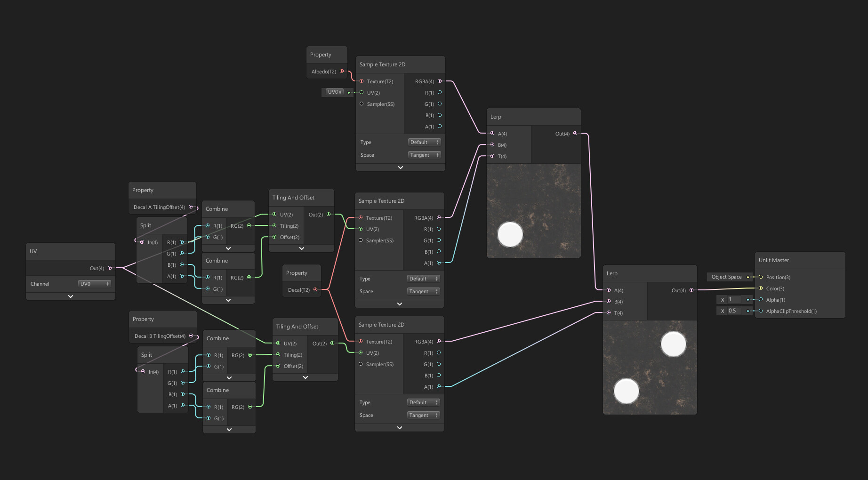Click the Decal A TilingOffset(4) output port
The height and width of the screenshot is (480, 868).
tap(191, 207)
